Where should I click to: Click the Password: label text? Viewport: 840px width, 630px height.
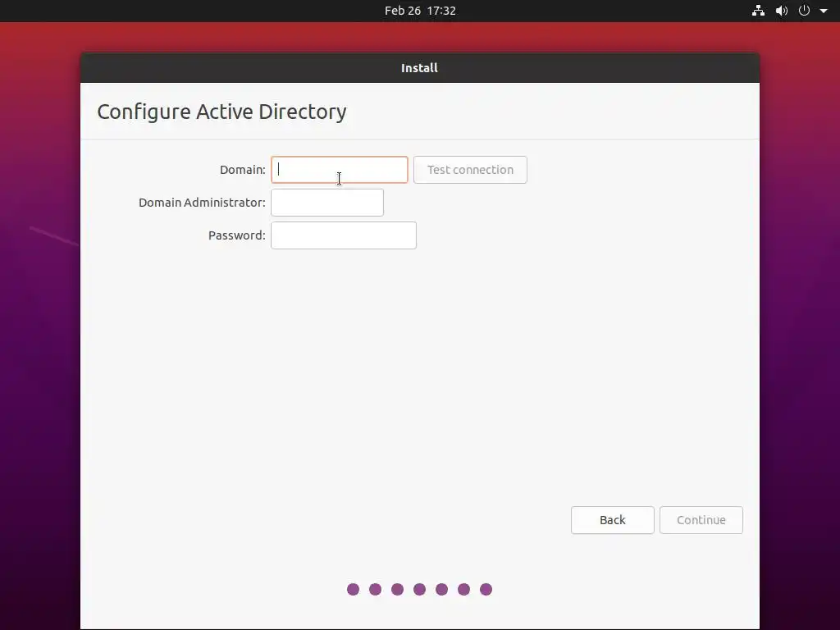(237, 235)
